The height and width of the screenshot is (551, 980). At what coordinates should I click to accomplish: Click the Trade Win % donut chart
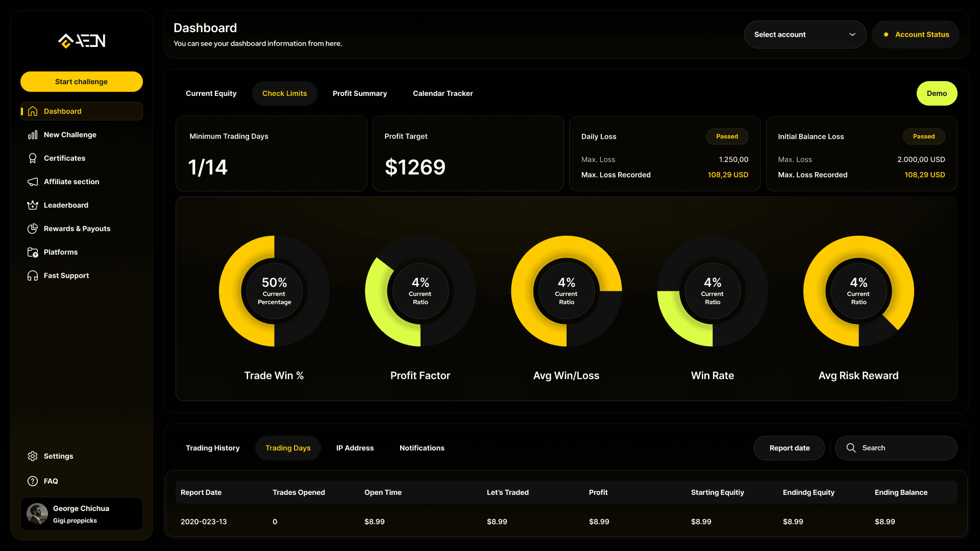click(274, 291)
